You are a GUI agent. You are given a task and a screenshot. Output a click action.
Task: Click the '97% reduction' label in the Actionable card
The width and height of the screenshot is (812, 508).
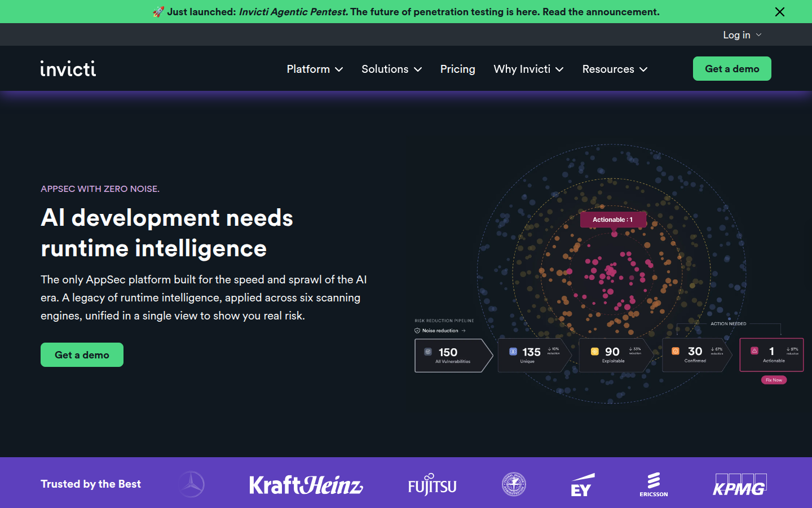(x=792, y=351)
